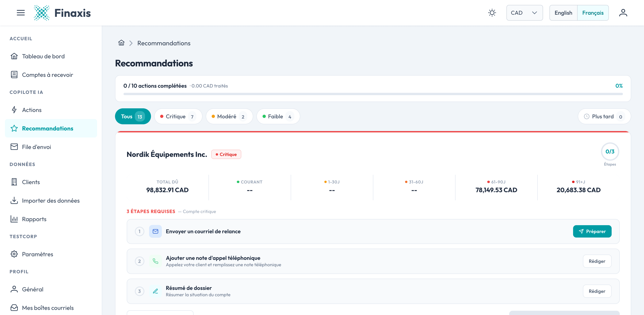Click the Recommandations breadcrumb link
This screenshot has height=315, width=644.
coord(164,43)
